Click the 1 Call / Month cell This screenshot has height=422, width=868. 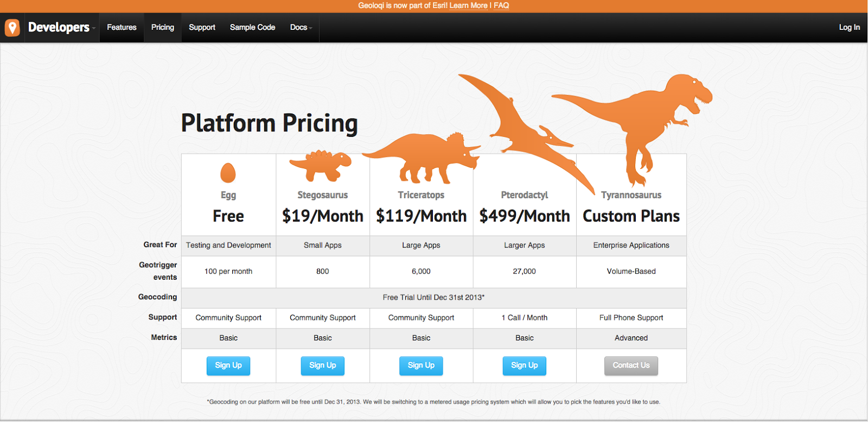[x=525, y=318]
